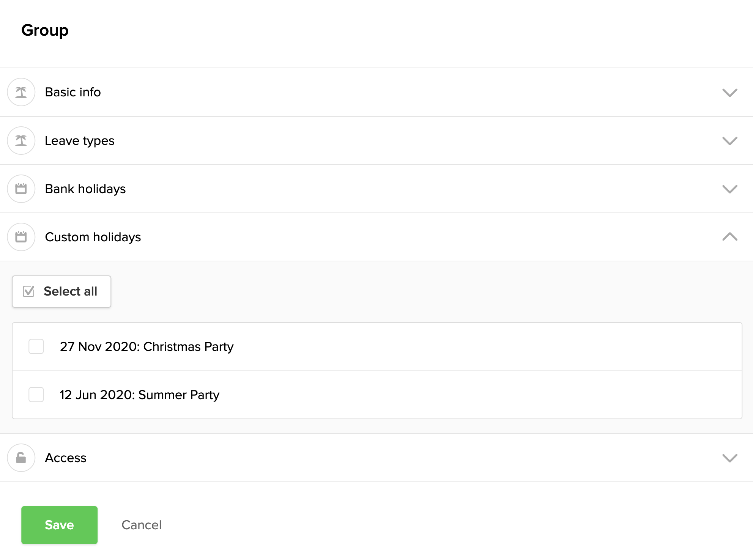
Task: Tick the Christmas Party holiday checkbox
Action: coord(36,346)
